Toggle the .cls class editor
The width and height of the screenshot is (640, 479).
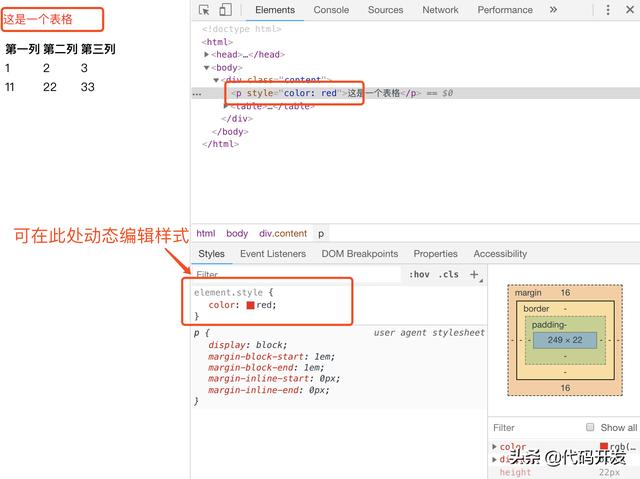pyautogui.click(x=448, y=275)
